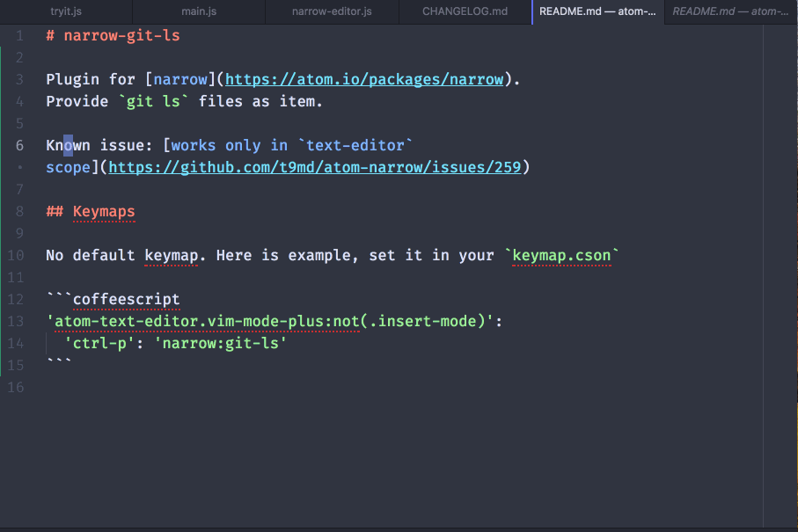The height and width of the screenshot is (532, 798).
Task: Click the `keymap.cson` inline code
Action: pos(561,255)
